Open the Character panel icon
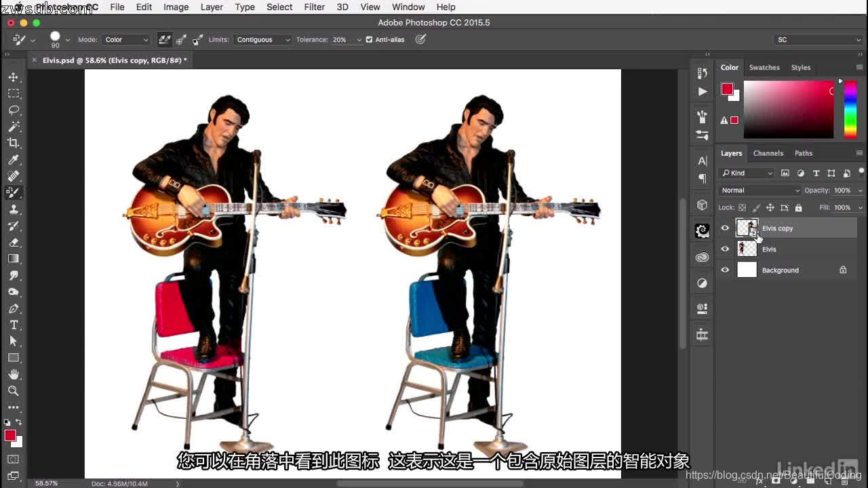The width and height of the screenshot is (868, 488). pyautogui.click(x=702, y=161)
